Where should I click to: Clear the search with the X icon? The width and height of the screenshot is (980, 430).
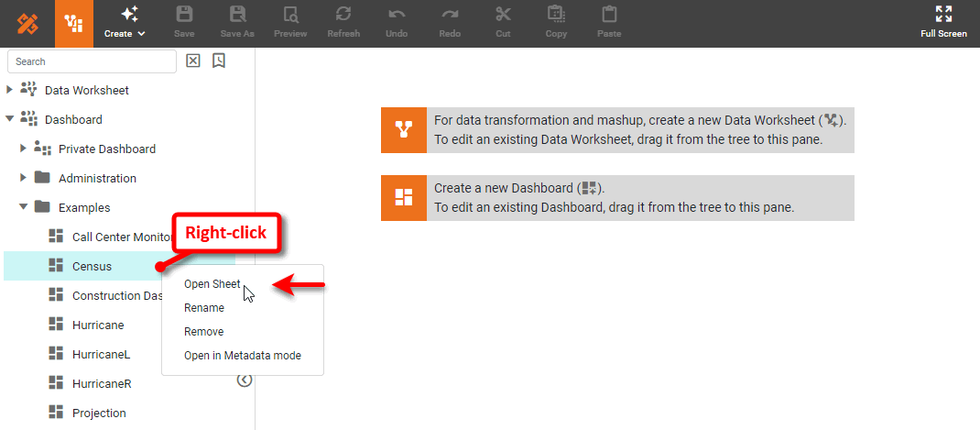click(x=193, y=61)
